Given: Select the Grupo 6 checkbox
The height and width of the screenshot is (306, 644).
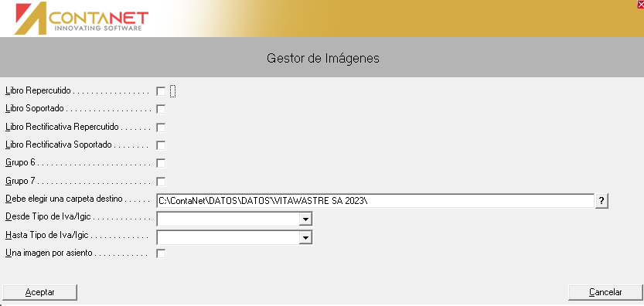Looking at the screenshot, I should pos(161,164).
